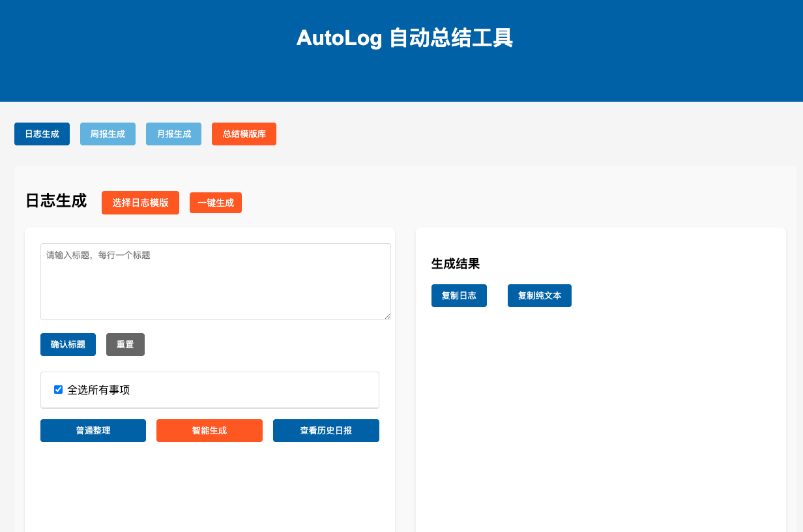Confirm titles with 确认标题 button
803x532 pixels.
68,345
